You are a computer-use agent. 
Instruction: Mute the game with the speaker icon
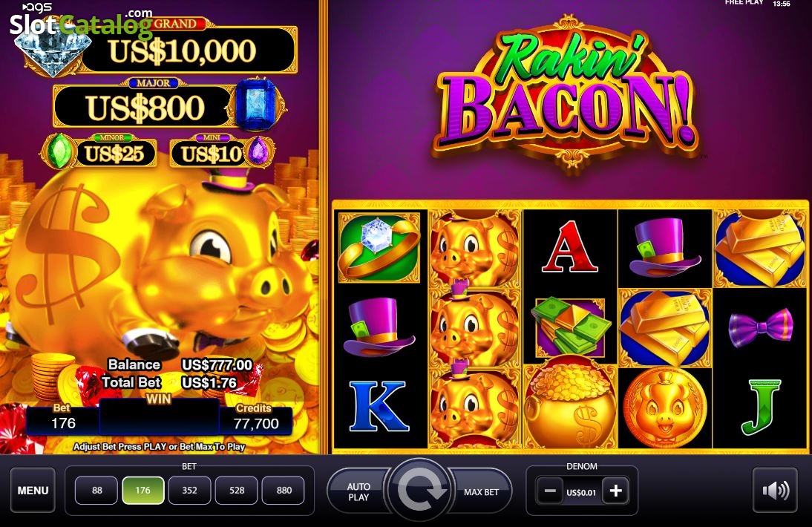tap(775, 490)
